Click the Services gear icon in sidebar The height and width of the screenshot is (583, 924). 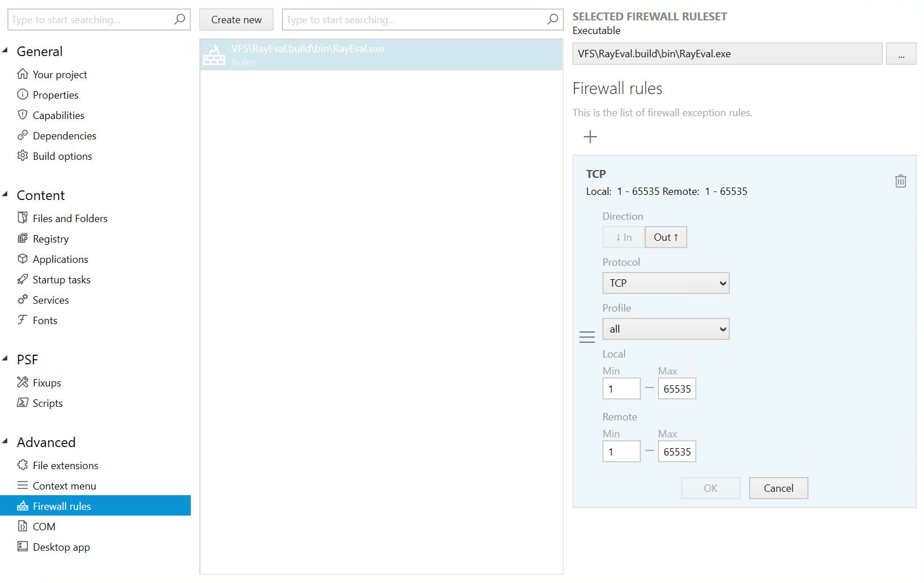(x=22, y=300)
